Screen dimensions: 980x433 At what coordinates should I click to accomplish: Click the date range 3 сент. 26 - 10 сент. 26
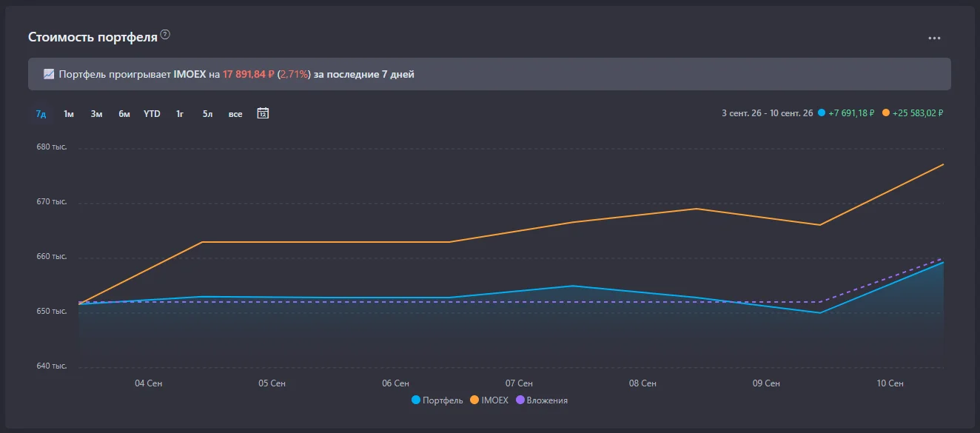[768, 113]
